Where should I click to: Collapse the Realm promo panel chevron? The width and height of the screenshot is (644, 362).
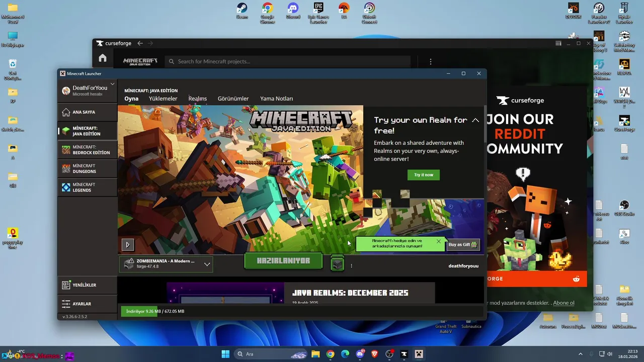(x=475, y=120)
